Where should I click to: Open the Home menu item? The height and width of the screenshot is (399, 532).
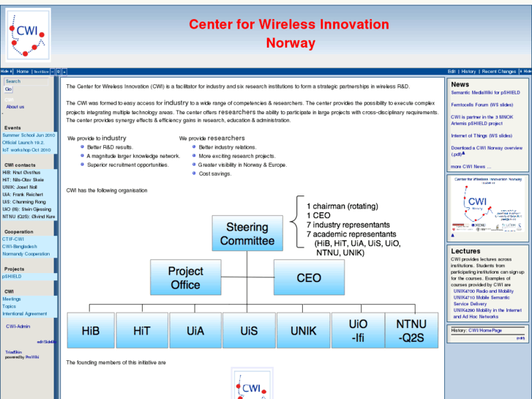(23, 71)
